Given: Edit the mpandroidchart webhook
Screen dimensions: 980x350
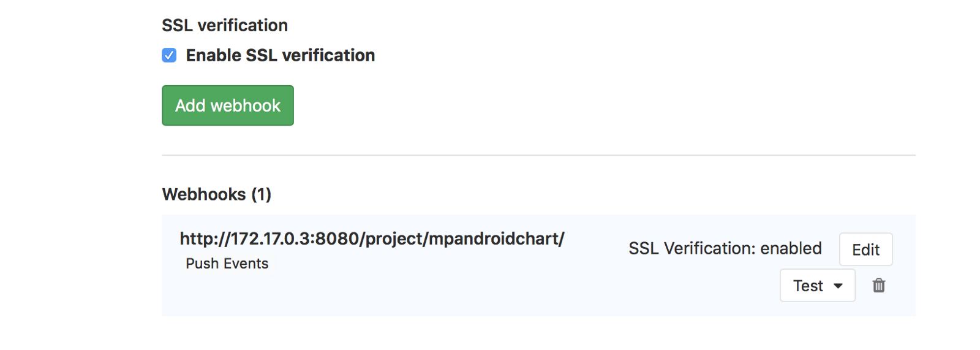Looking at the screenshot, I should 865,249.
